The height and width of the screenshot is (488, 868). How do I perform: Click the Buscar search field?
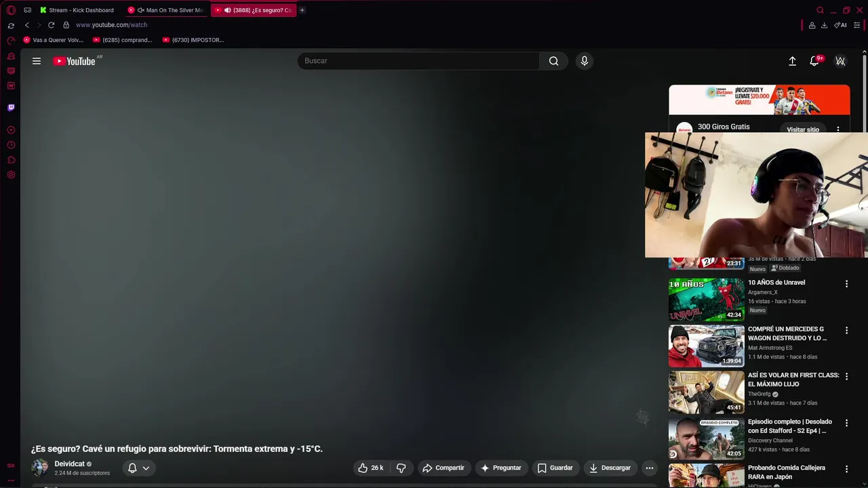point(418,61)
